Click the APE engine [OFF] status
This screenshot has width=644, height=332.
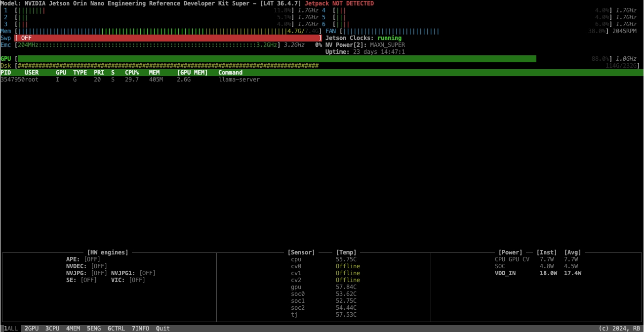[92, 259]
